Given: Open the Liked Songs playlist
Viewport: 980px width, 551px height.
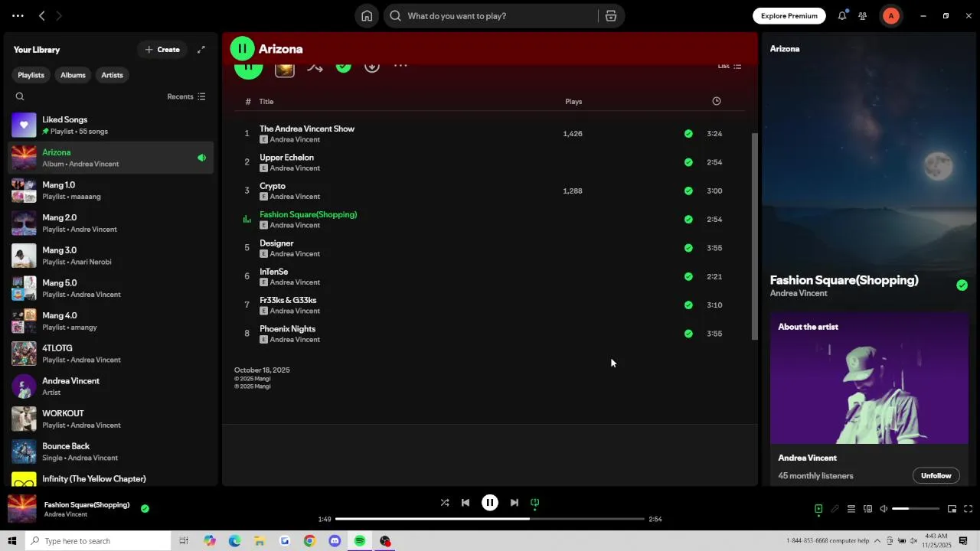Looking at the screenshot, I should pyautogui.click(x=111, y=126).
